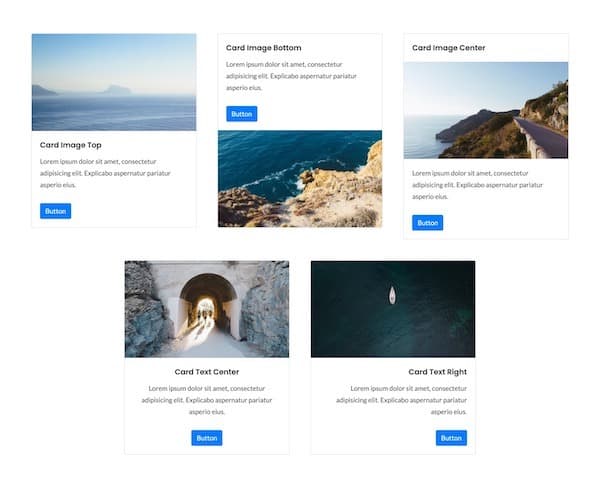600x488 pixels.
Task: Click the Button in Card Image Center
Action: point(427,223)
